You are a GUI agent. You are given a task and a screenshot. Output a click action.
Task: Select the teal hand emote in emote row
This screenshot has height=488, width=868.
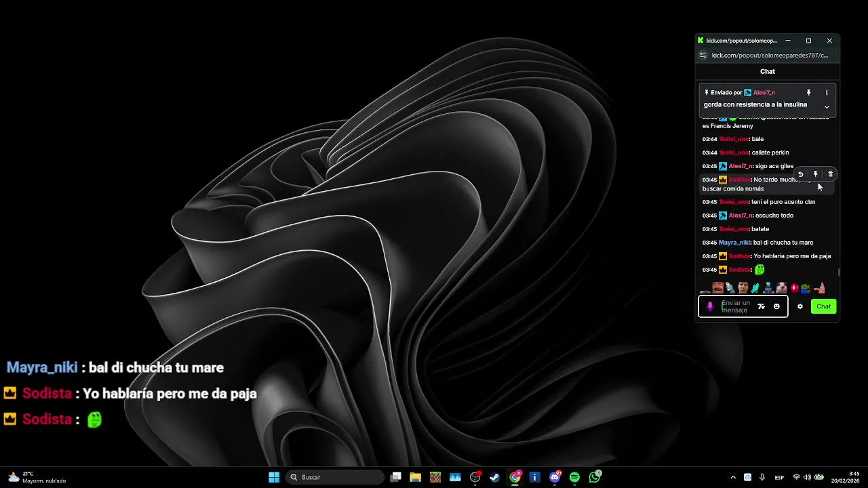(755, 288)
